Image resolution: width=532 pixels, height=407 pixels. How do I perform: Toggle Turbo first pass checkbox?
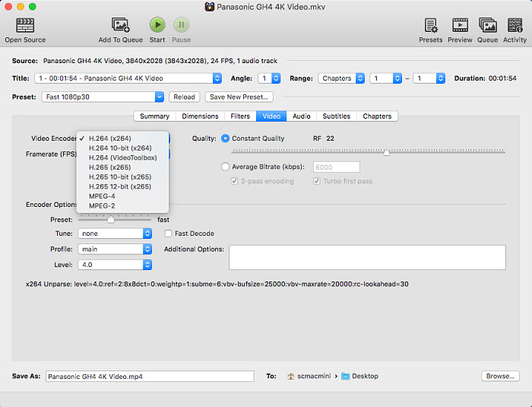click(317, 181)
